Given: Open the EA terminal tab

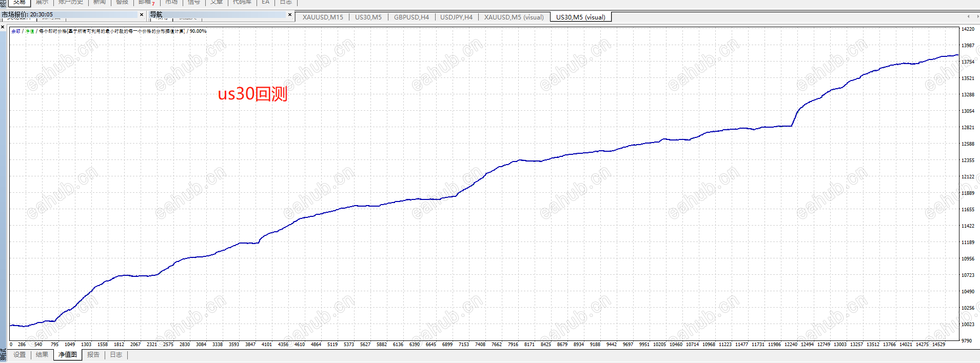Looking at the screenshot, I should pyautogui.click(x=265, y=3).
